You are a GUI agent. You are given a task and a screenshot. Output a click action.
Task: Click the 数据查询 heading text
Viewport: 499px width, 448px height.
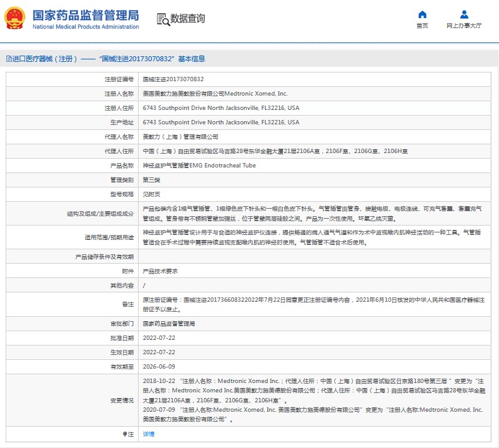187,19
